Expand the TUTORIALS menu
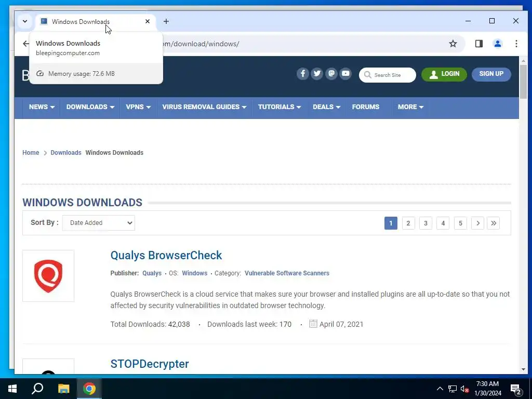532x399 pixels. click(280, 107)
